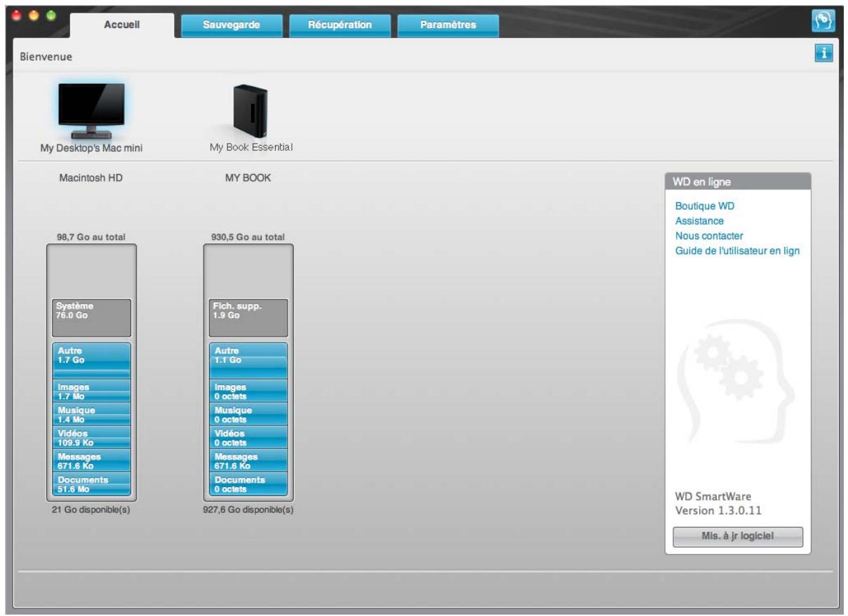
Task: Click the Macintosh HD volume label
Action: 91,178
